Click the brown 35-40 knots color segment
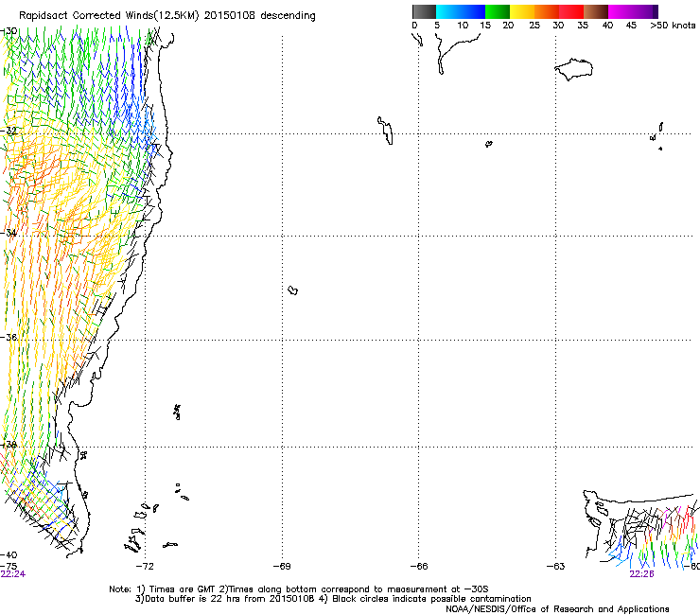Image resolution: width=700 pixels, height=615 pixels. point(596,11)
